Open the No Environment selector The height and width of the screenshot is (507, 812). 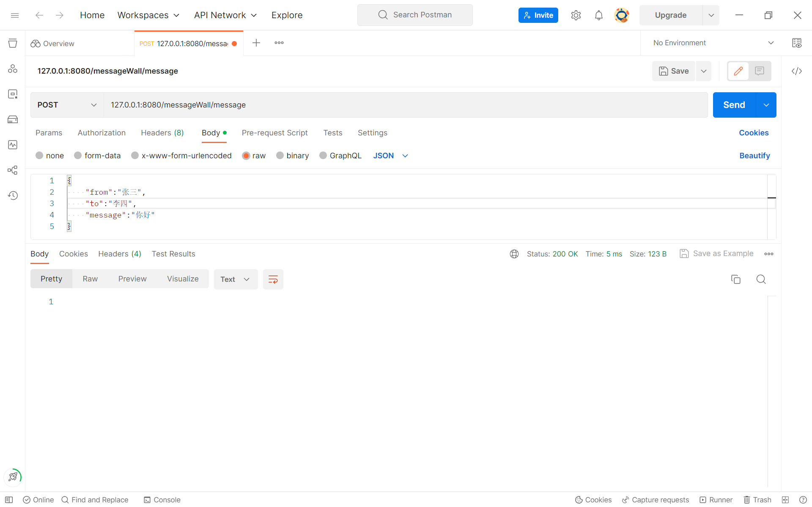[x=713, y=43]
